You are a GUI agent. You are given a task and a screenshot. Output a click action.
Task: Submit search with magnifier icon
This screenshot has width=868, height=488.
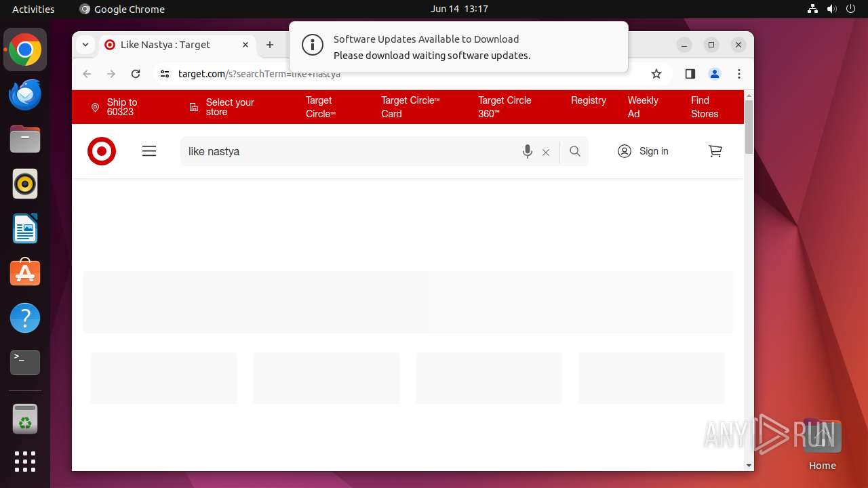pos(575,151)
